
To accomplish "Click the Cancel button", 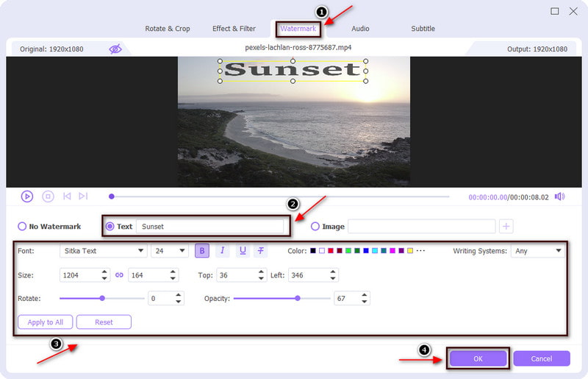I will tap(542, 358).
